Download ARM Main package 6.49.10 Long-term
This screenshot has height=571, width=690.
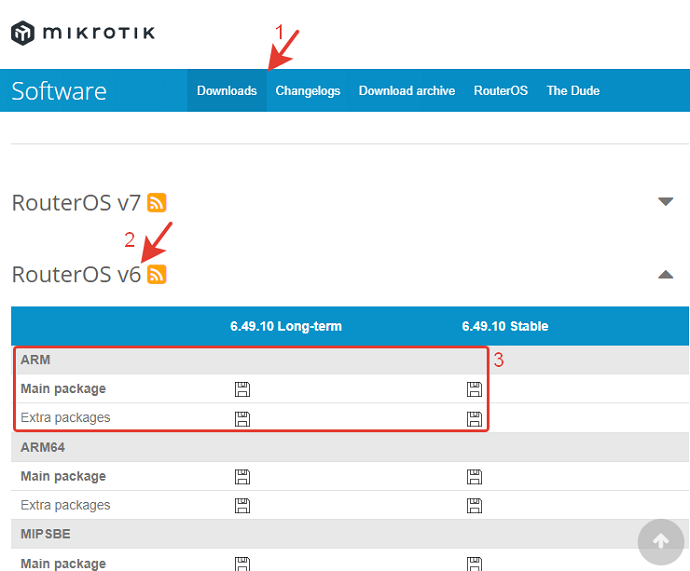(x=242, y=389)
